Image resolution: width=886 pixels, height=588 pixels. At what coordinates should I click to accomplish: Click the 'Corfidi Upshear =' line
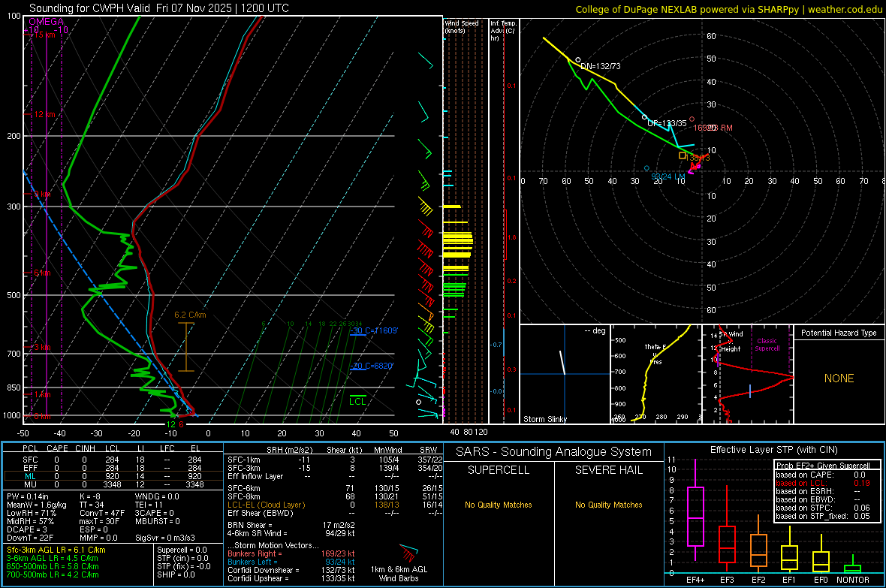291,578
